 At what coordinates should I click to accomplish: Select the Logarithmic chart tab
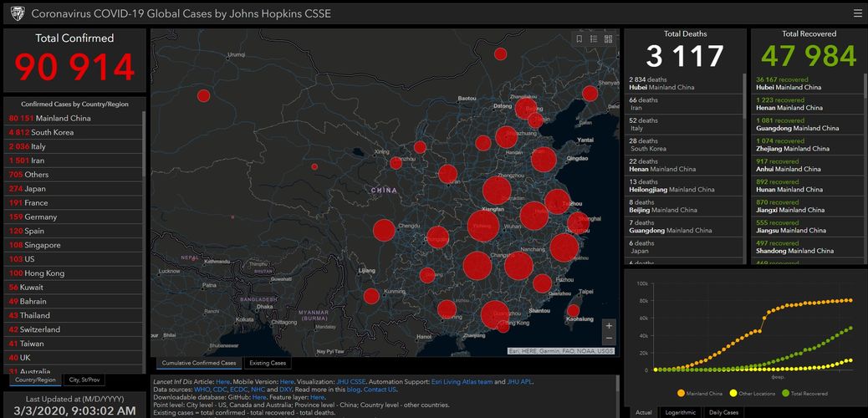point(678,412)
